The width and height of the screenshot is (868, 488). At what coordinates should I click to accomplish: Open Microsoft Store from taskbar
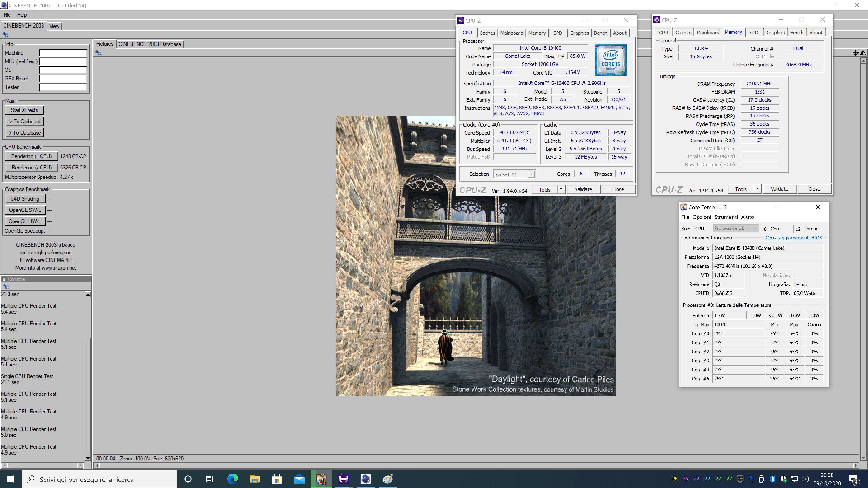click(x=277, y=479)
